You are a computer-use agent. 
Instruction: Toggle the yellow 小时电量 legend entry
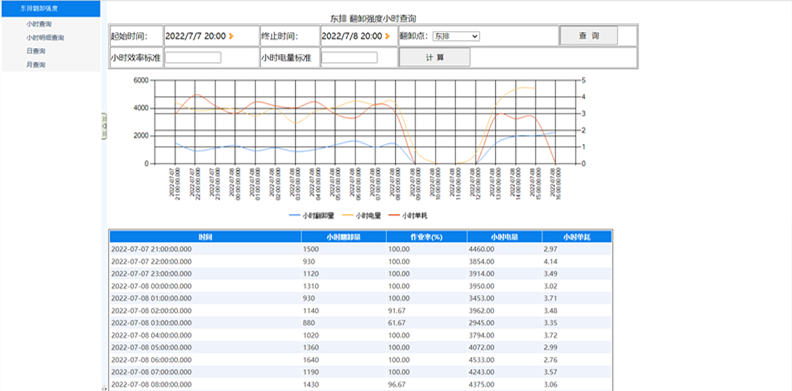[361, 216]
